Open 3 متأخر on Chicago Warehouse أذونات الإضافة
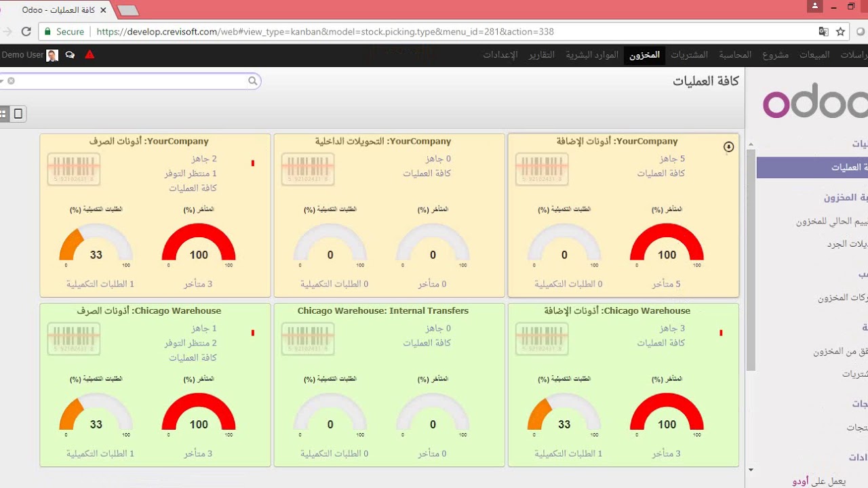 tap(667, 454)
